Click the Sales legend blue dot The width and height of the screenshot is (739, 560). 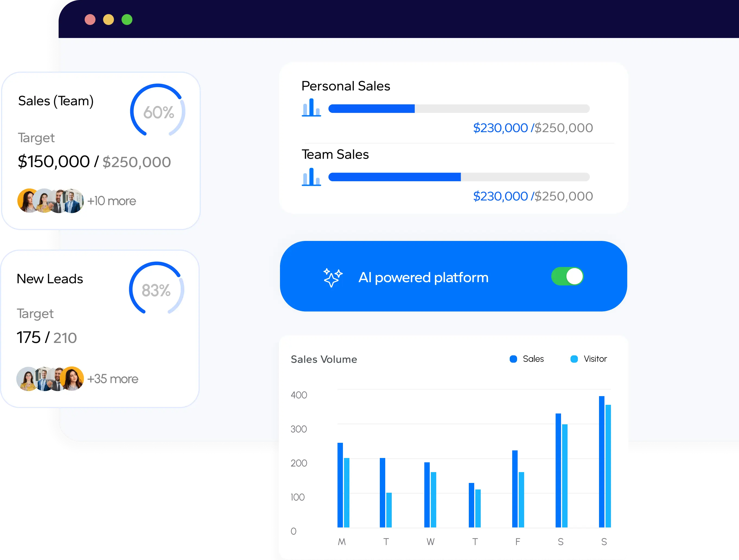(x=513, y=359)
